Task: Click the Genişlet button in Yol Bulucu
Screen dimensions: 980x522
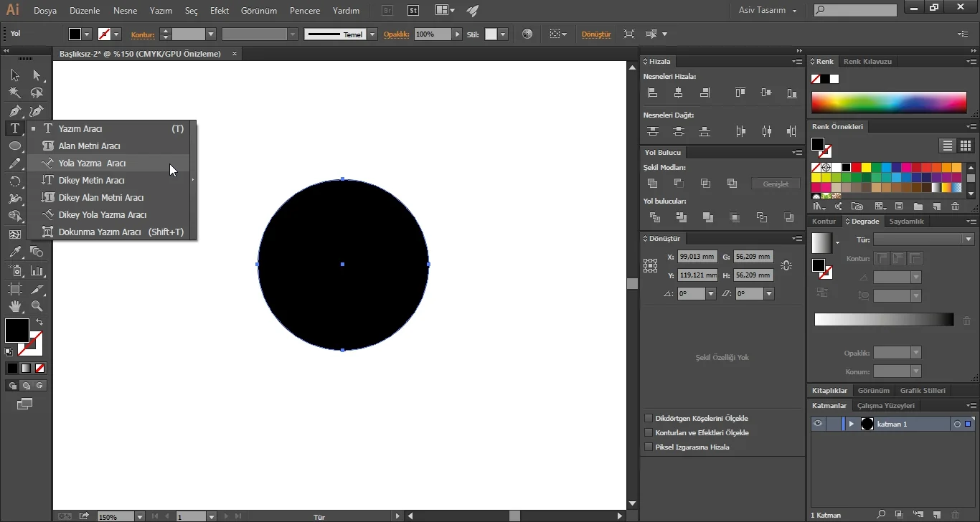Action: pos(776,184)
